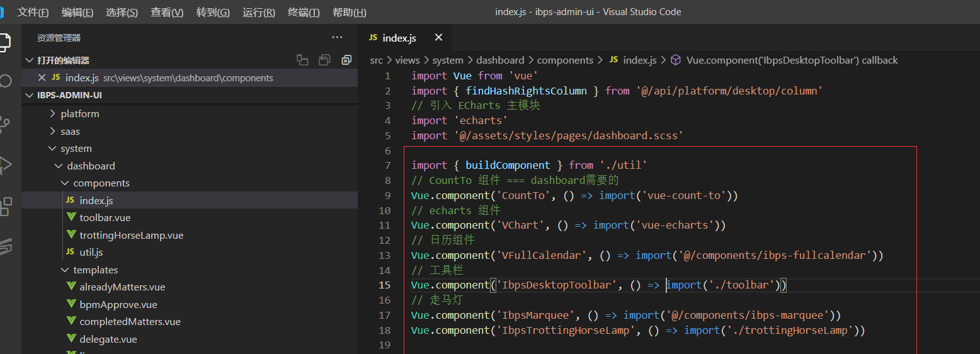Open the Source Control view

[x=5, y=123]
